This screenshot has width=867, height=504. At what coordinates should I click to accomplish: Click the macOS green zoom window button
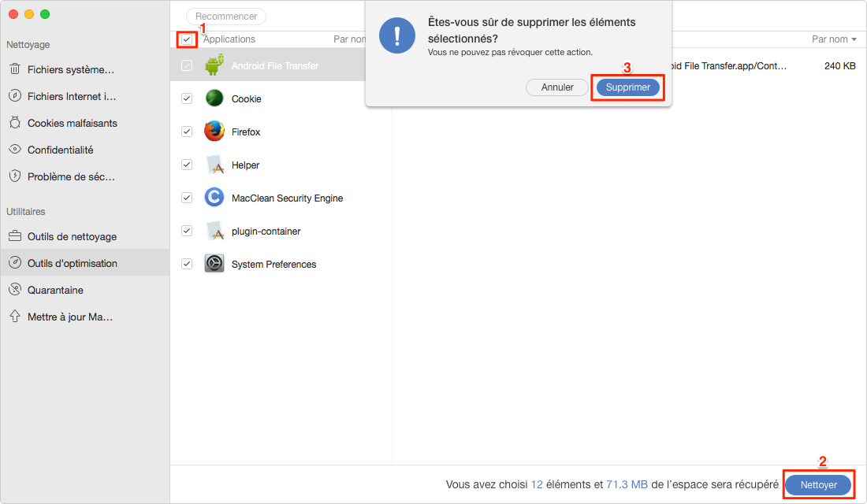pyautogui.click(x=45, y=14)
